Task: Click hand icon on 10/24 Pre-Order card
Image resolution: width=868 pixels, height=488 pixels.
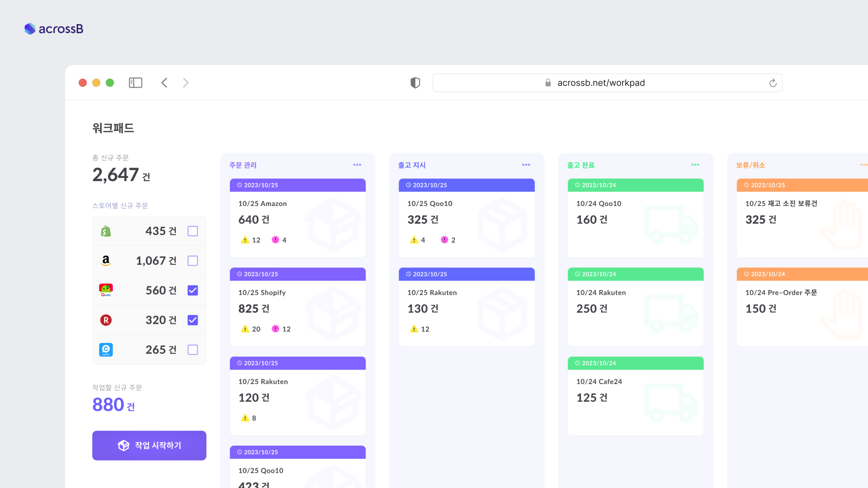Action: point(841,314)
